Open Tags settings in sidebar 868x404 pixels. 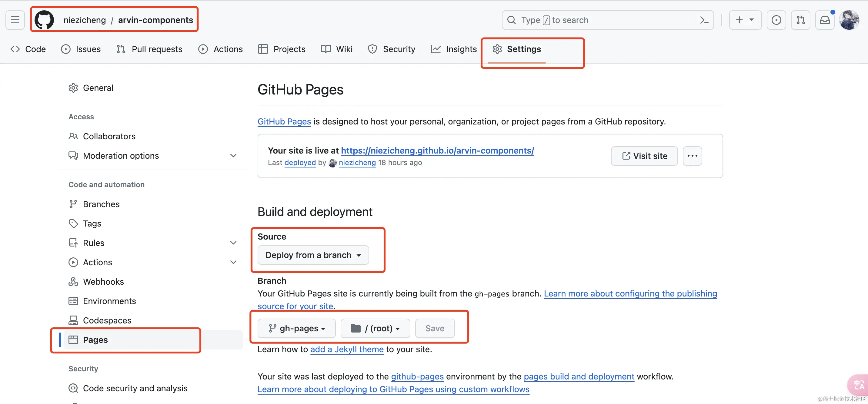coord(153,224)
